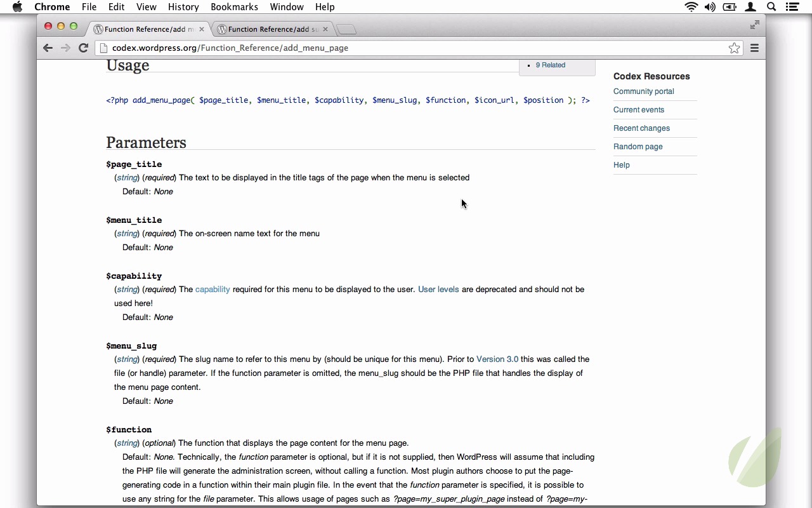Open the Edit menu

[116, 7]
